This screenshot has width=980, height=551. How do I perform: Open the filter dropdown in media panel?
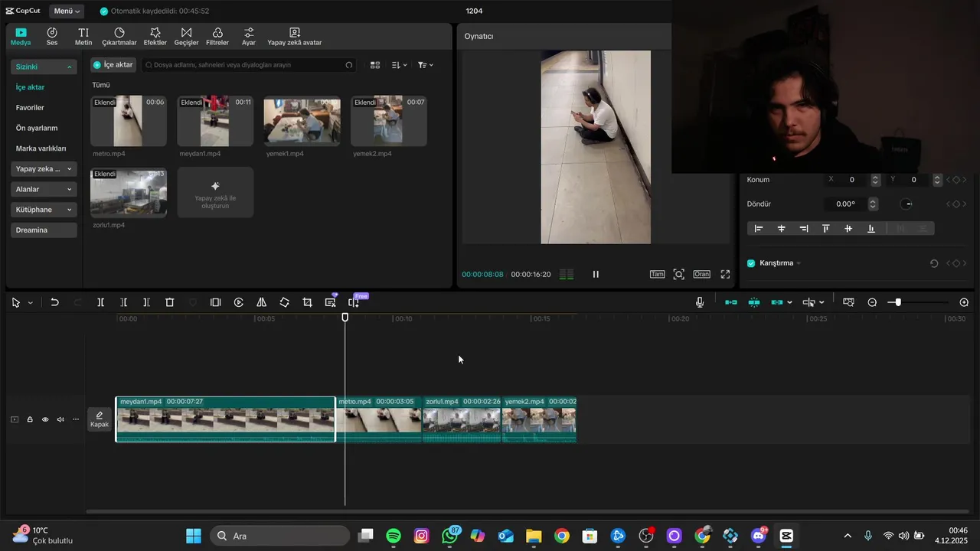pos(426,65)
